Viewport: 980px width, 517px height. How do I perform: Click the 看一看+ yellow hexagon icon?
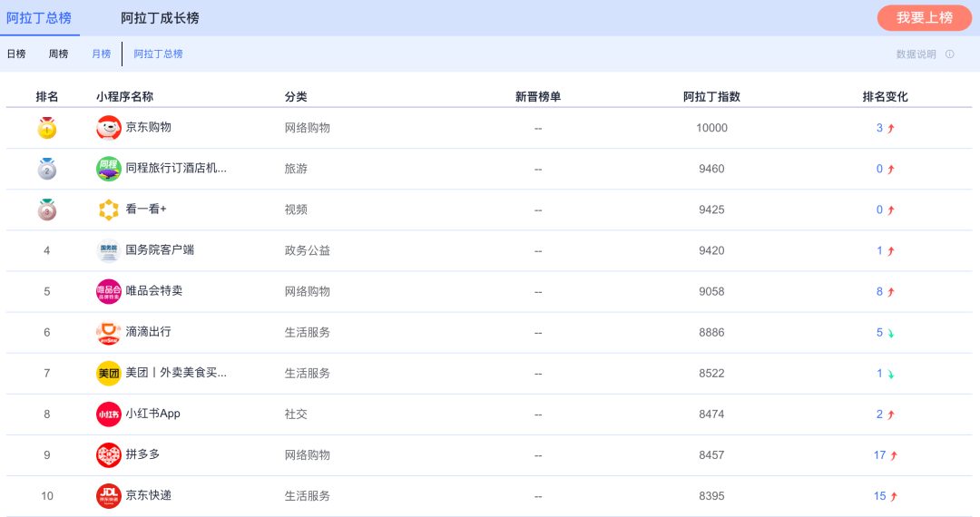tap(109, 210)
